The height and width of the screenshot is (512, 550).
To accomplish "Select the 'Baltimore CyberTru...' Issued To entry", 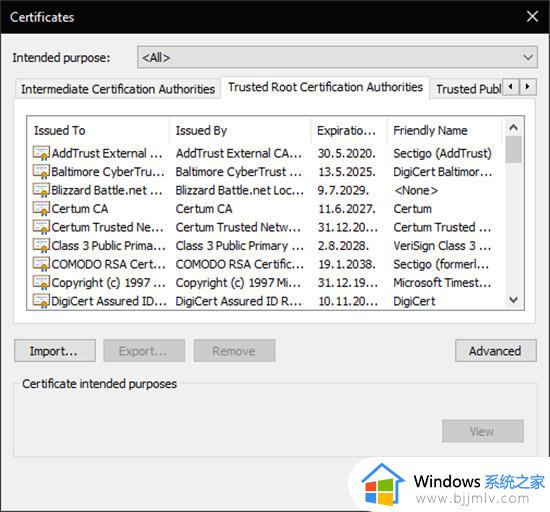I will tap(108, 172).
